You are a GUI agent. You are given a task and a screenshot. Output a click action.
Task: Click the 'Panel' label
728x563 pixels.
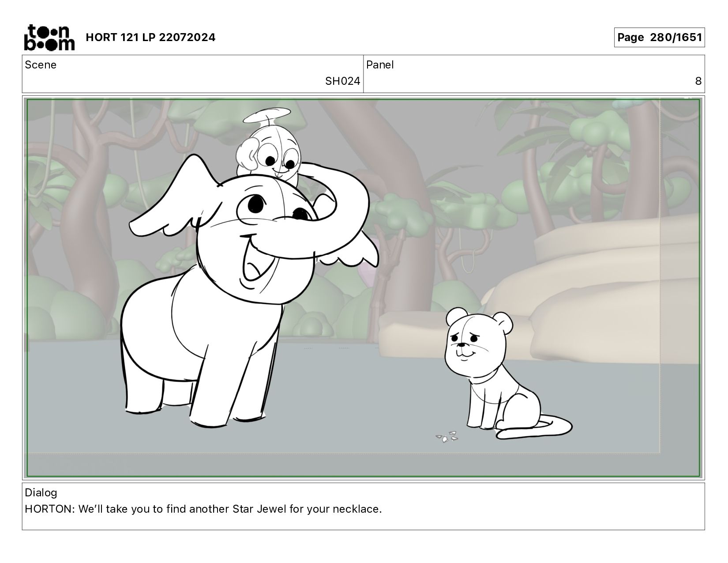coord(380,65)
